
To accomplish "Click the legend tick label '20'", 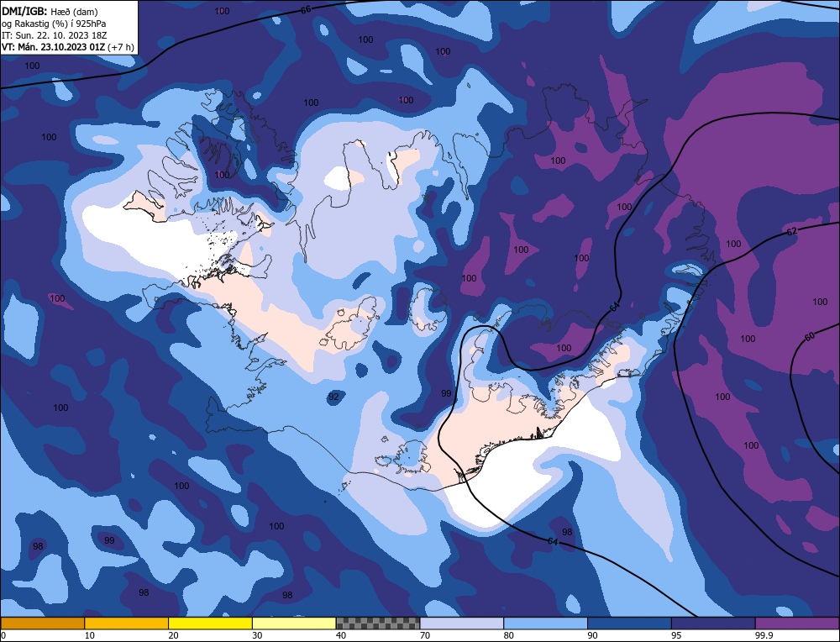I will click(174, 635).
